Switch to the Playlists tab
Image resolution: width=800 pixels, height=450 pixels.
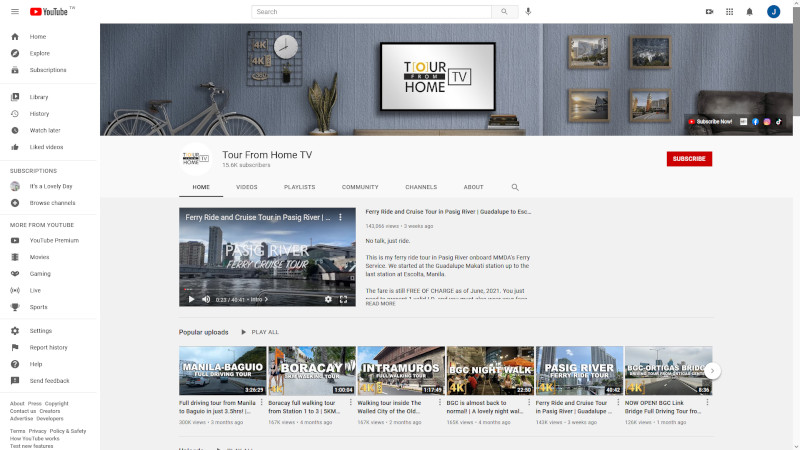299,187
